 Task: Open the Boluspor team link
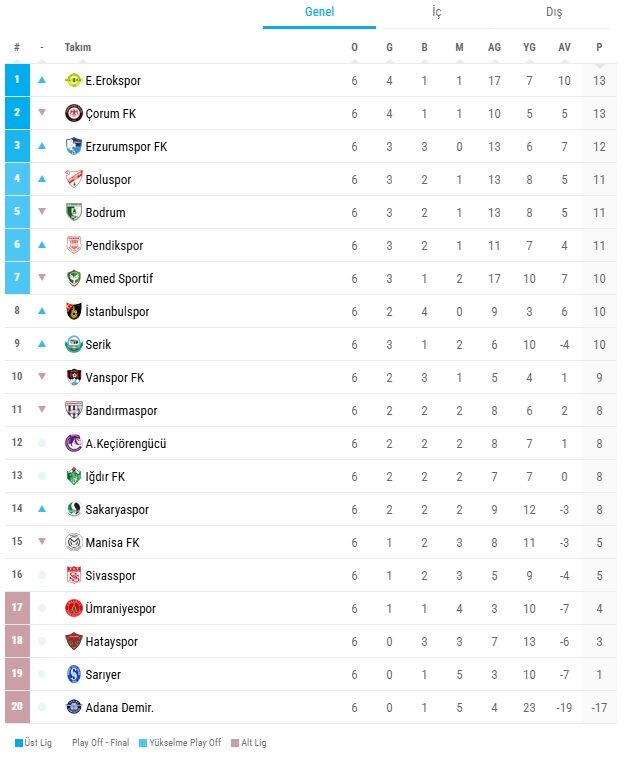(x=108, y=180)
